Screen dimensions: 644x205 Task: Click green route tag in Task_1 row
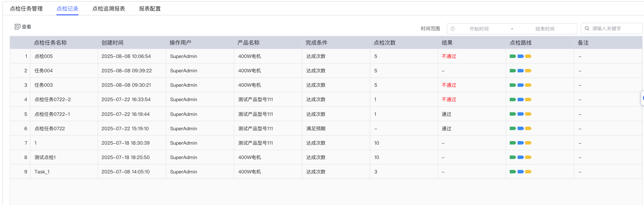pyautogui.click(x=513, y=172)
